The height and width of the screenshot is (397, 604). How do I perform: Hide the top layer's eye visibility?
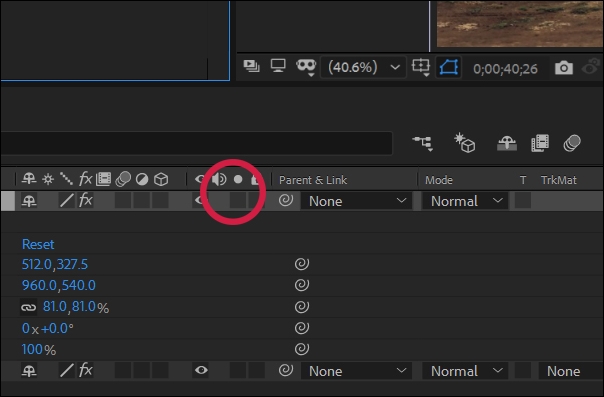point(200,200)
